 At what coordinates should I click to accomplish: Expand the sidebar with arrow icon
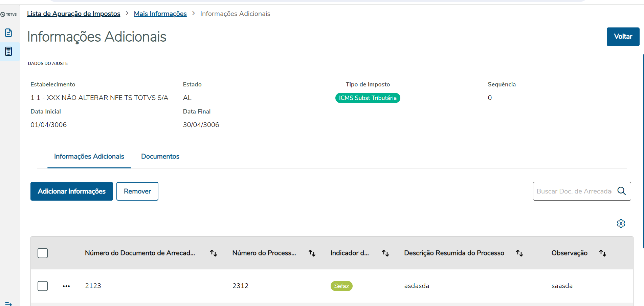coord(9,304)
